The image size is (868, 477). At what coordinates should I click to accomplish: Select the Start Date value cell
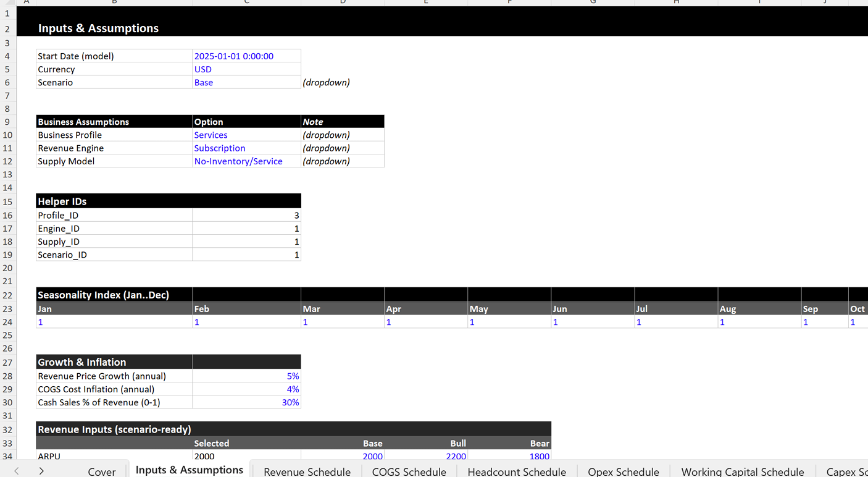(x=246, y=56)
